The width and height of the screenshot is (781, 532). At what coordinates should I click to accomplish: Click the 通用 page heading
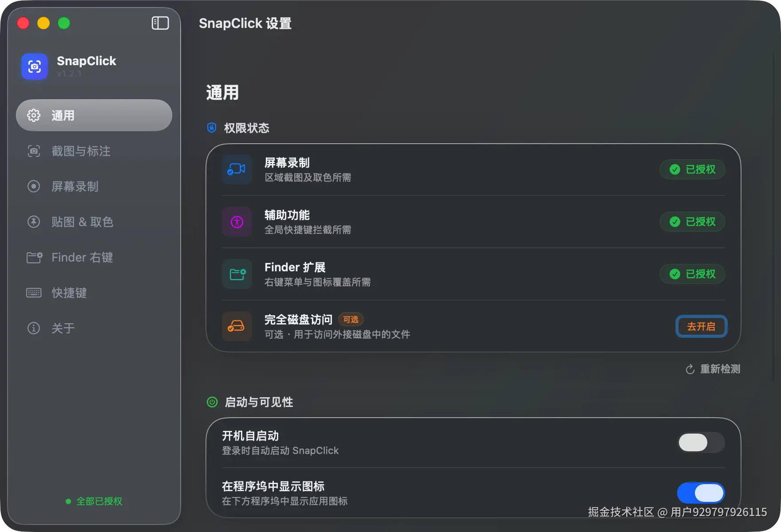pos(222,92)
